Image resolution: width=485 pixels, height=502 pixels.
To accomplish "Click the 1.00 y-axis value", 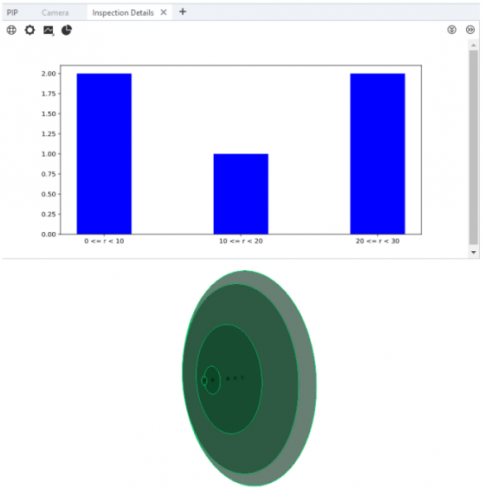I will [x=49, y=154].
